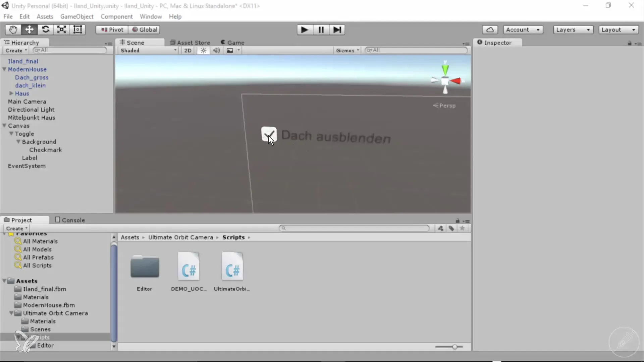Open Project Create dropdown

point(16,228)
